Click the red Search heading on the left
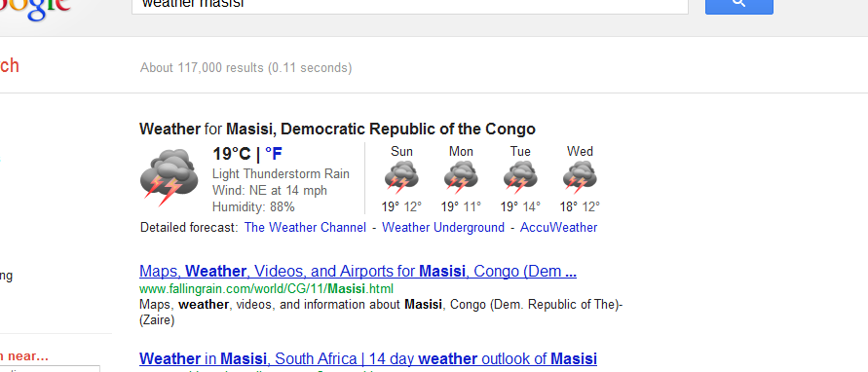868x372 pixels. click(x=9, y=66)
